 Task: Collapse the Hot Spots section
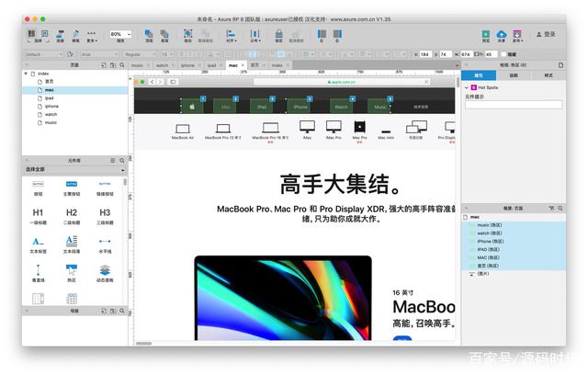(x=467, y=87)
